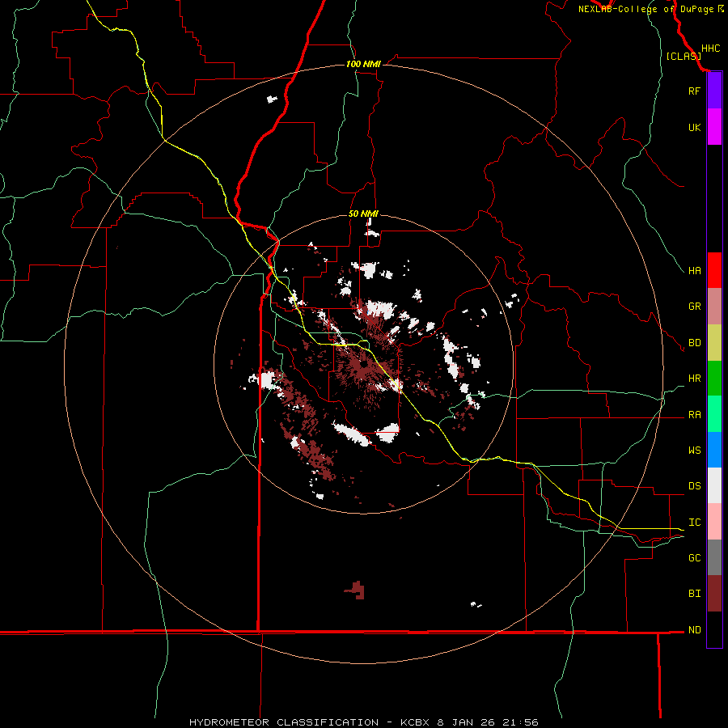Click the purple RF legend color swatch

(x=714, y=91)
